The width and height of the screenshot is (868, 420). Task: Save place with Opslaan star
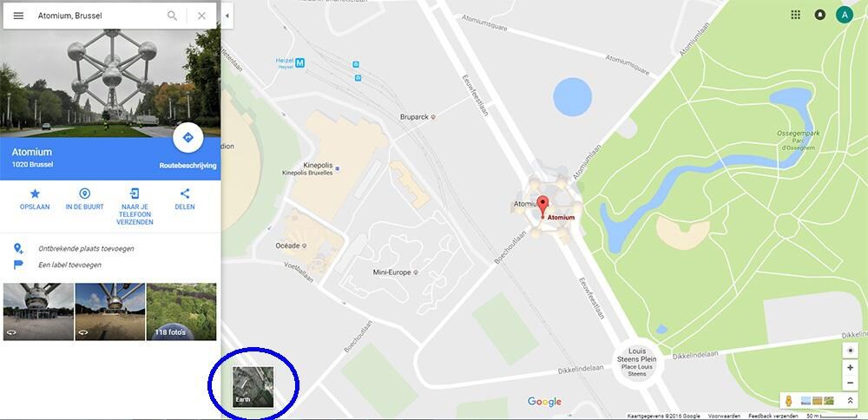[x=35, y=200]
